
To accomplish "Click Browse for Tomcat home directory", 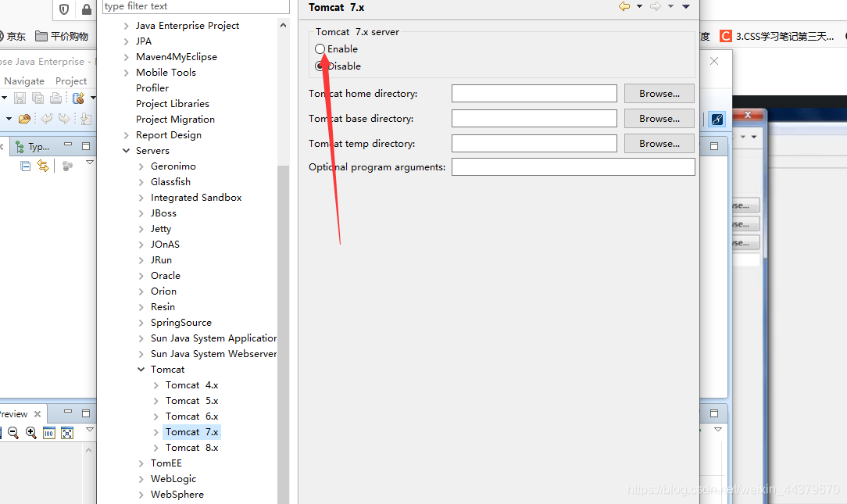I will pos(659,94).
